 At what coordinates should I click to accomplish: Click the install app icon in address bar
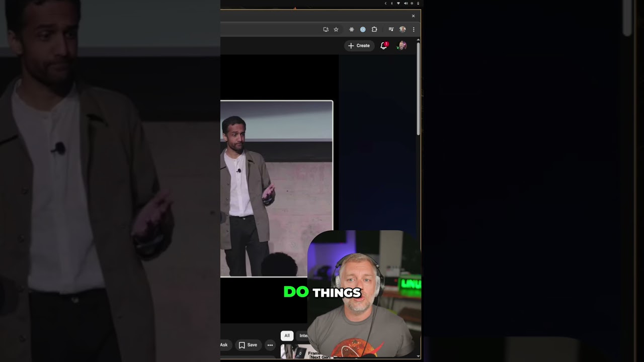click(x=326, y=30)
